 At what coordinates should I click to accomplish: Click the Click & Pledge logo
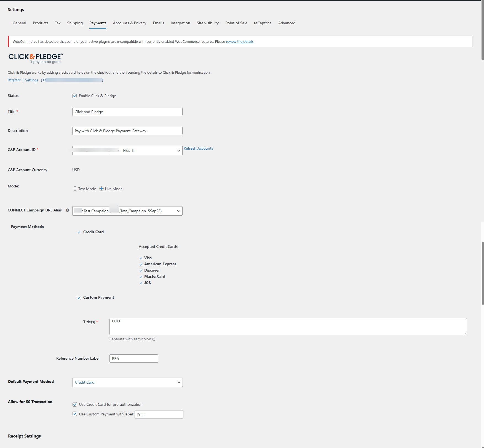36,58
